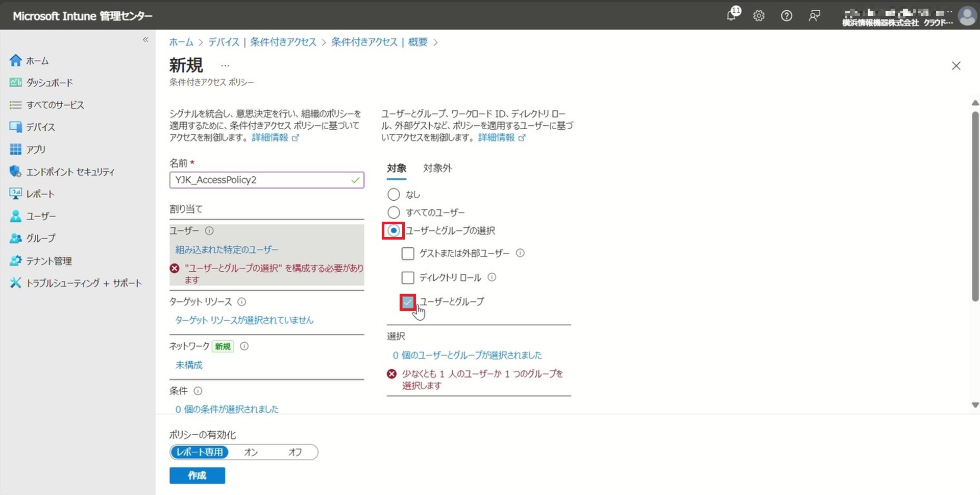Open エンドポイント セキュリティ in the sidebar
This screenshot has height=495, width=980.
(x=70, y=172)
